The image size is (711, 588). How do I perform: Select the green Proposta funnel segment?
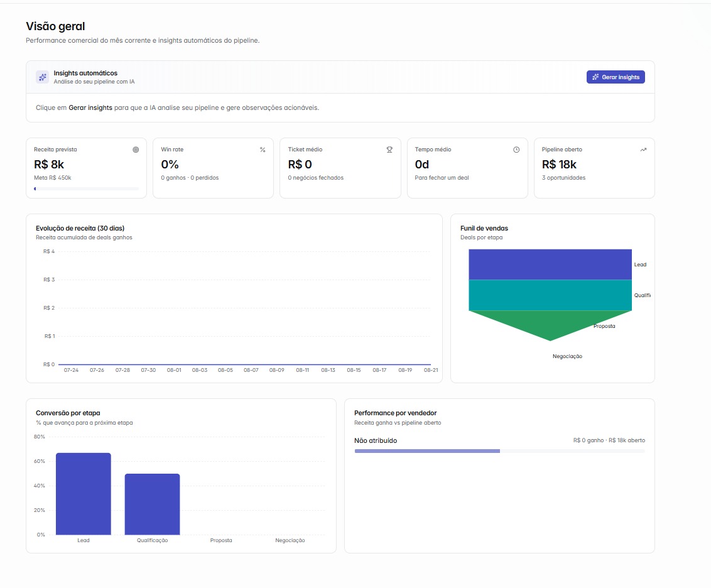click(550, 323)
